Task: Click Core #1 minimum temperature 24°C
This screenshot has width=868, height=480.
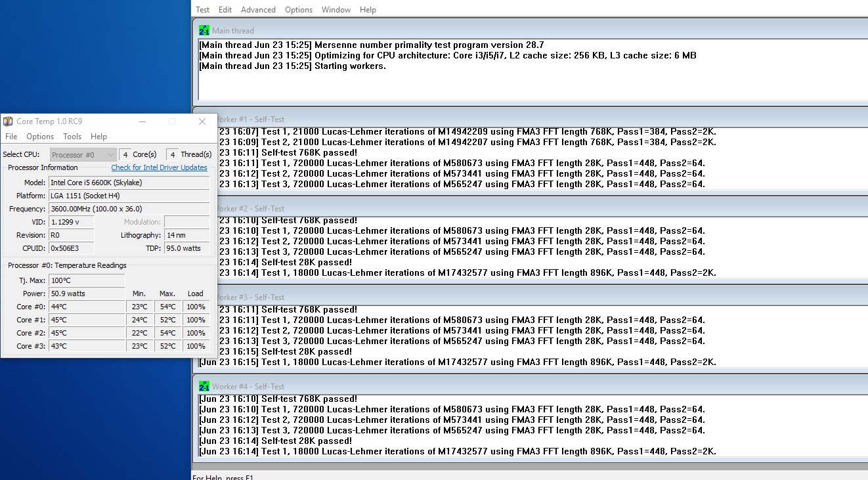Action: [x=139, y=320]
